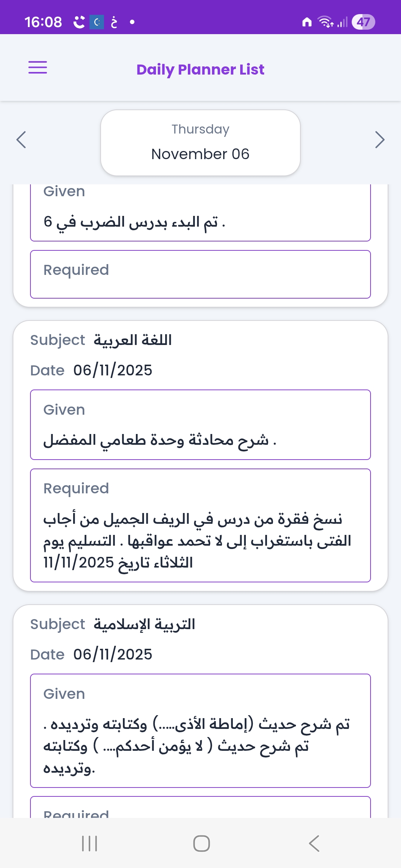This screenshot has width=401, height=868.
Task: Tap the Given box for Arabic language lesson
Action: click(200, 425)
